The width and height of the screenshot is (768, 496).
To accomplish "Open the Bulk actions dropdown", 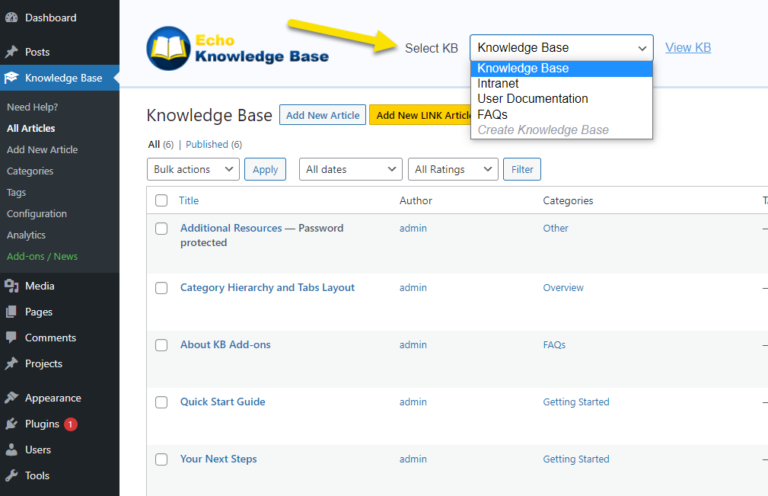I will point(192,170).
